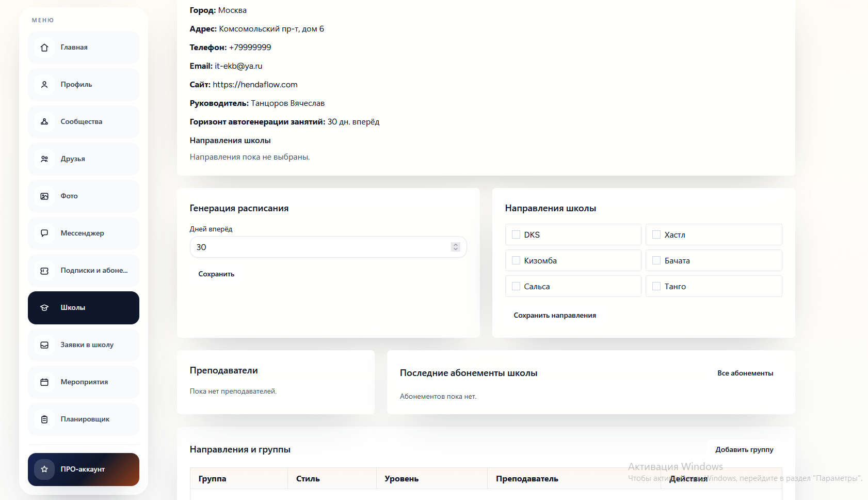Open Фото using the image icon
This screenshot has height=500, width=868.
point(44,196)
